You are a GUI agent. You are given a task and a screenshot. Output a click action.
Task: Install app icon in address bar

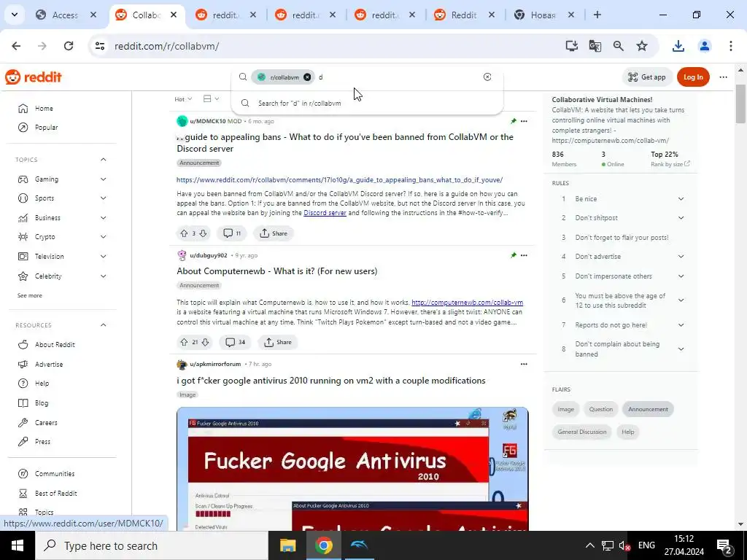pyautogui.click(x=572, y=46)
